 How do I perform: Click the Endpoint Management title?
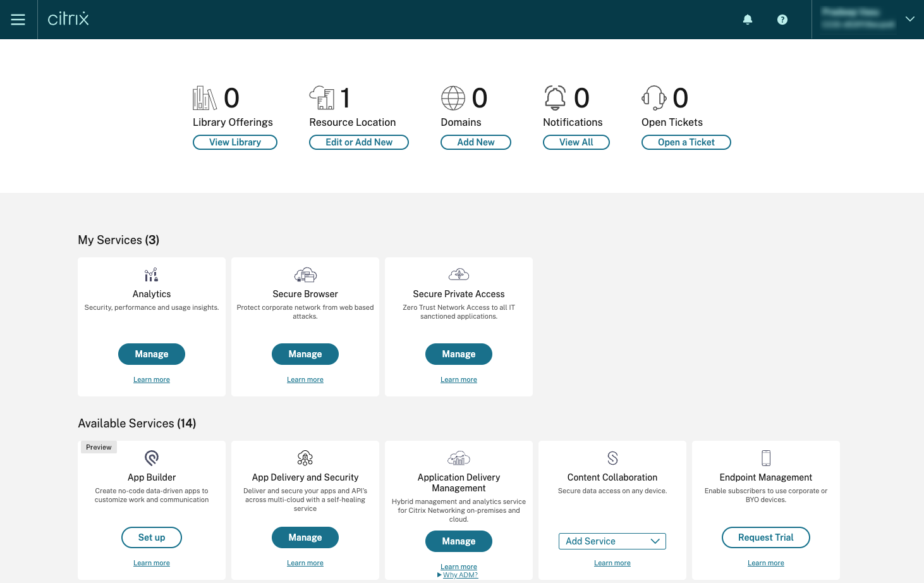coord(766,477)
